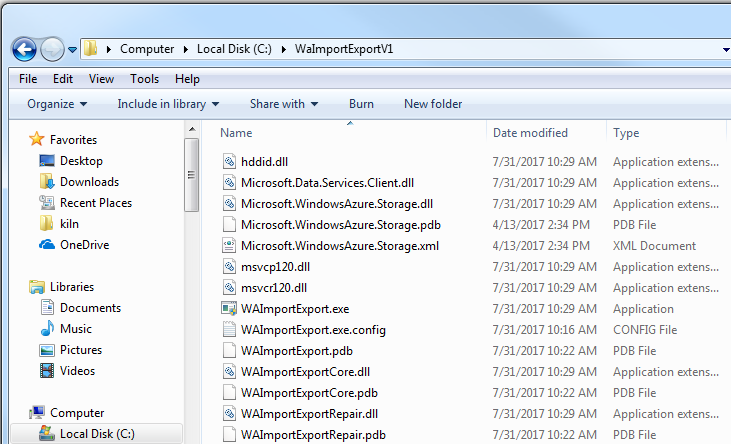Click the CONFIG File type cell
This screenshot has width=731, height=444.
tap(645, 330)
